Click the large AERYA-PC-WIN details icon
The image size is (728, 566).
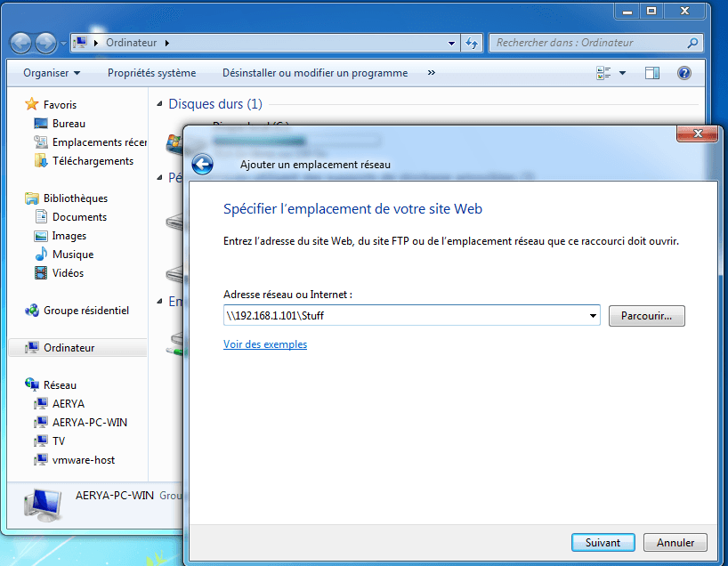click(43, 505)
